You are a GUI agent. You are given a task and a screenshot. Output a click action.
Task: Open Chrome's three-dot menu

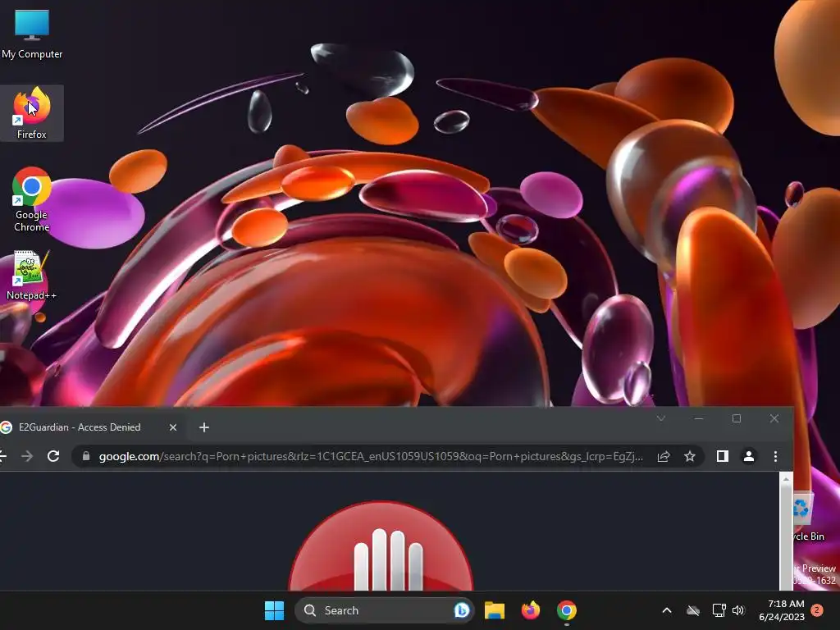click(775, 456)
